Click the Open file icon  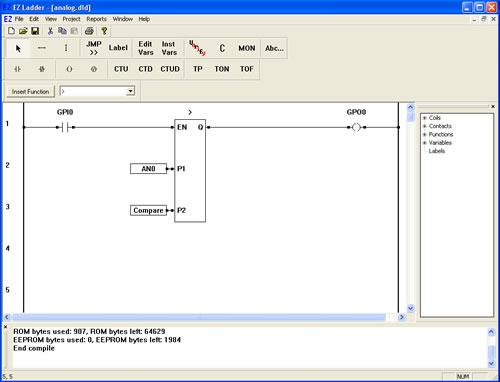click(x=23, y=31)
